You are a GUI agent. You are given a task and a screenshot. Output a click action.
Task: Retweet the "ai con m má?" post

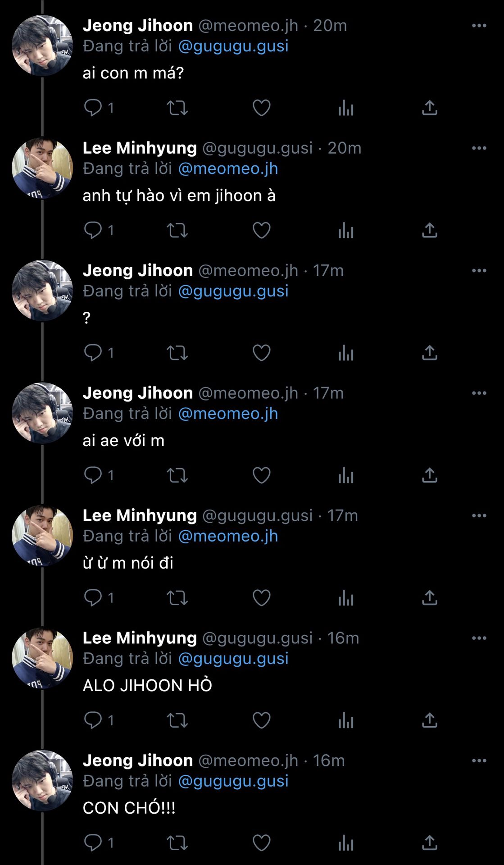[x=177, y=108]
